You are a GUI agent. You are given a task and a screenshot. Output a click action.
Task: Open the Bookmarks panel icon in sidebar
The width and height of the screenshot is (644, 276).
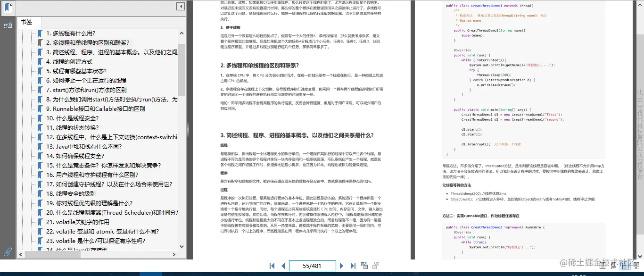tap(8, 7)
